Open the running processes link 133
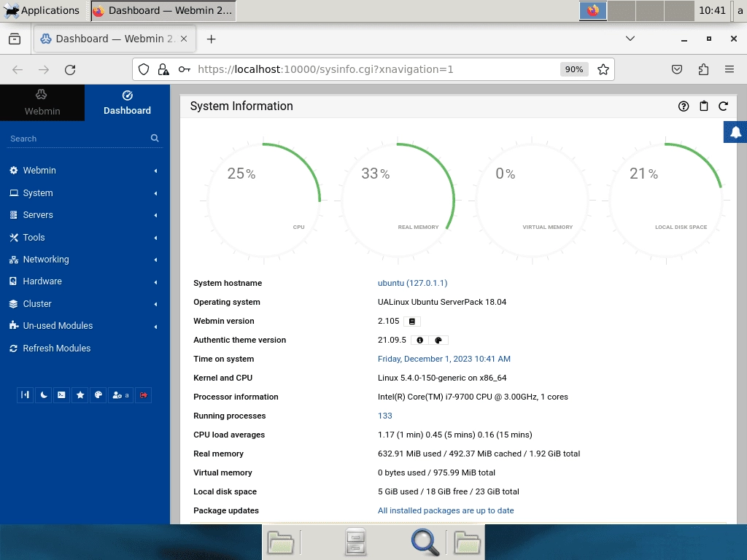The width and height of the screenshot is (747, 560). (x=385, y=416)
